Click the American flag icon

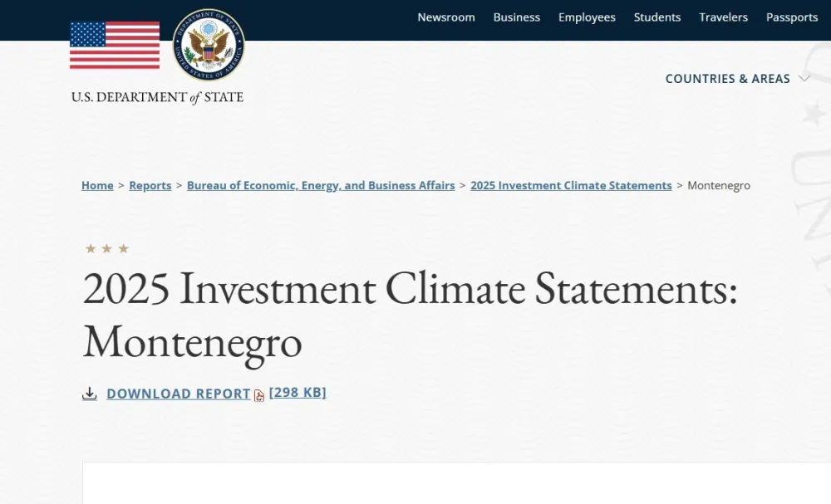tap(115, 45)
